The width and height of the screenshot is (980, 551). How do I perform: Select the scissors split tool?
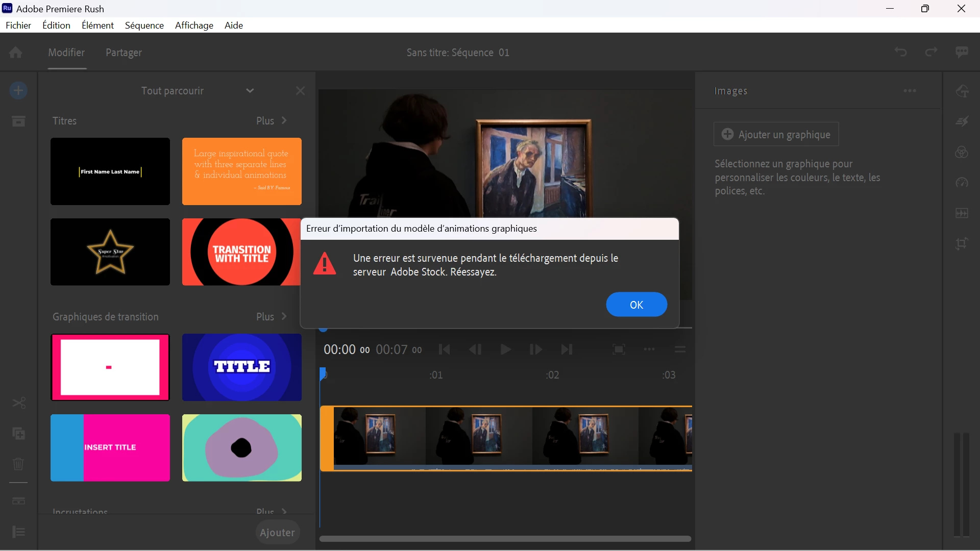[x=19, y=403]
